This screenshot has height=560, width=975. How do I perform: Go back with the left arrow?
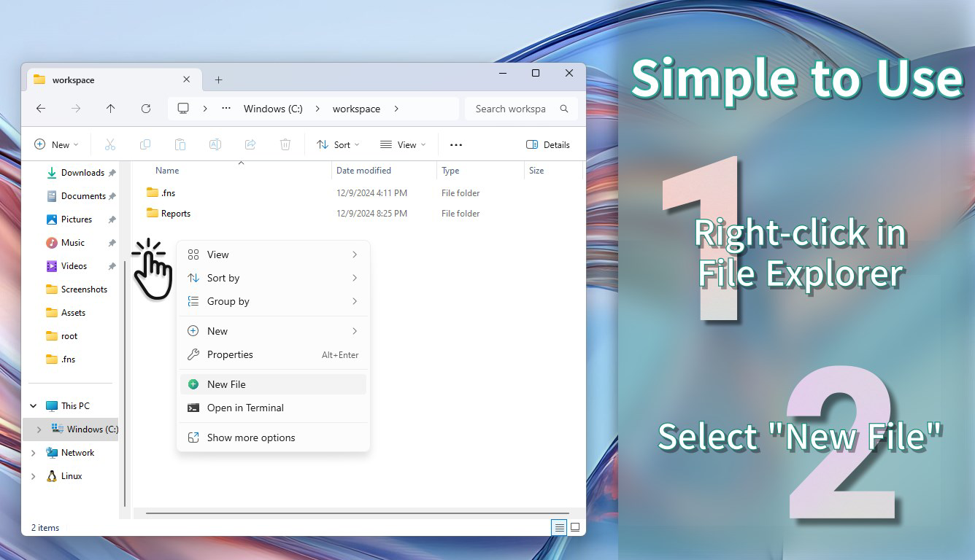pyautogui.click(x=41, y=109)
